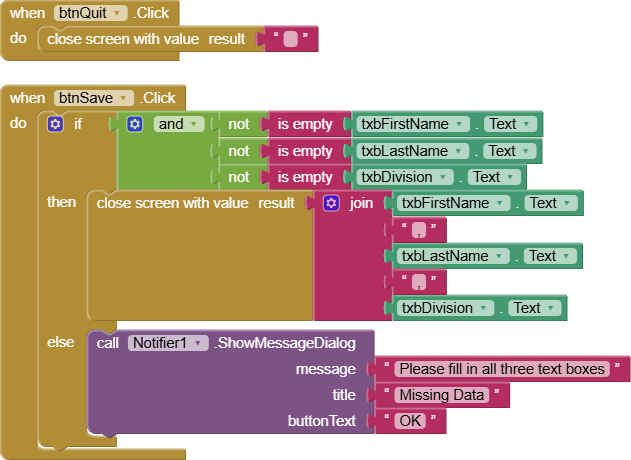Select the first 'not' block next to and

(x=239, y=124)
